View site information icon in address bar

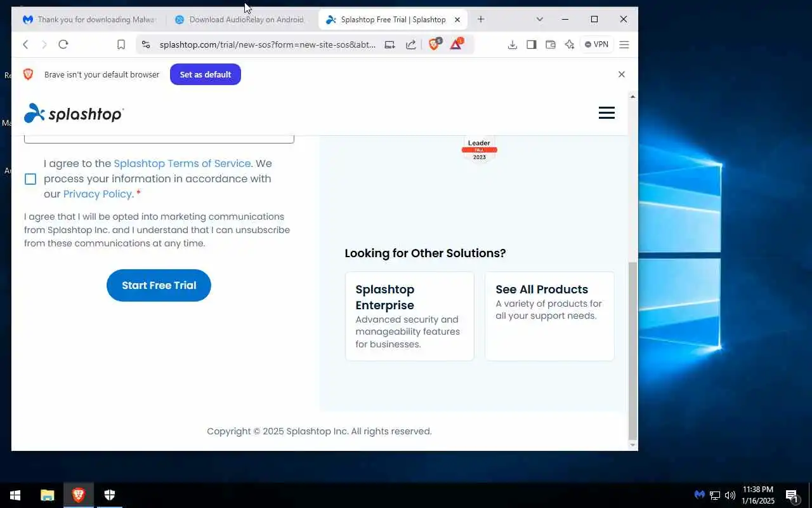coord(146,44)
